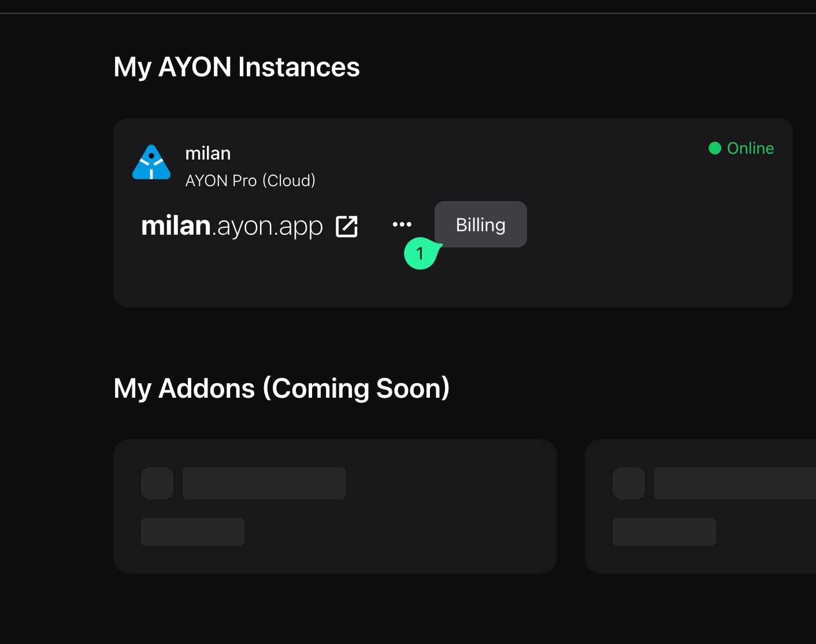Click the second addon's subtitle placeholder bar
The width and height of the screenshot is (816, 644).
pyautogui.click(x=664, y=532)
